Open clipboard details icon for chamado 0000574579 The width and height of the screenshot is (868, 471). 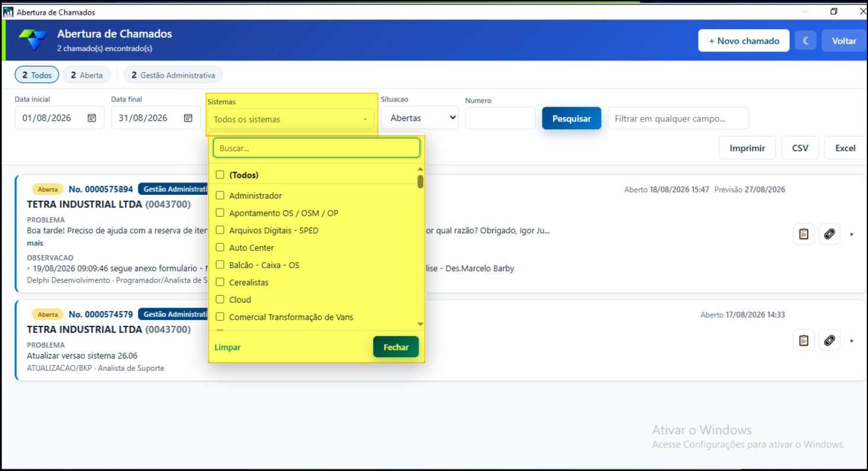pos(803,341)
